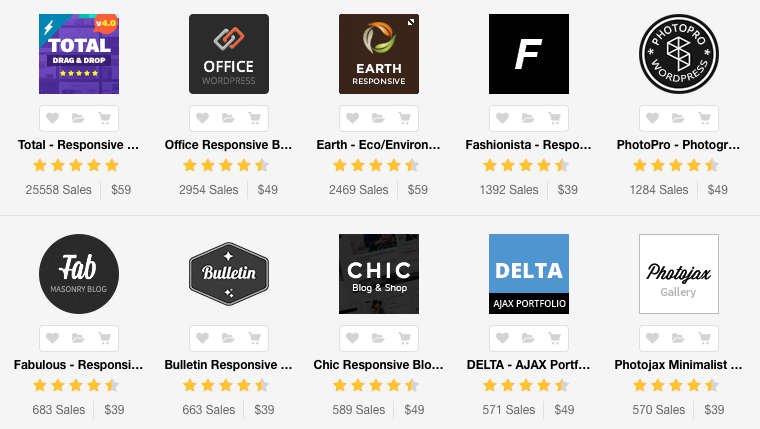Add Bulletin theme to collection folder

coord(229,338)
